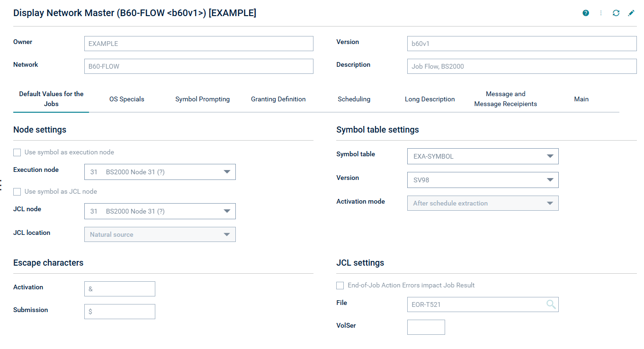This screenshot has height=349, width=644.
Task: Open the Long Description tab
Action: point(430,99)
